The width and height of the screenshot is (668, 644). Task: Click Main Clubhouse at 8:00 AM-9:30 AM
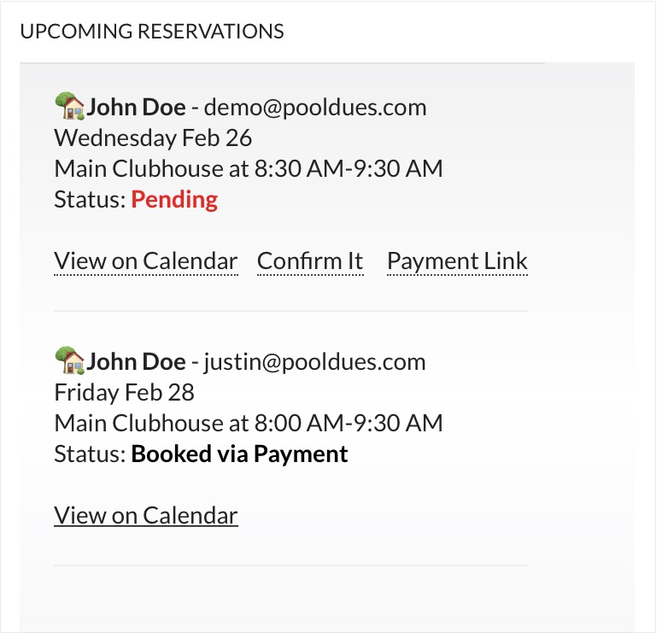point(248,423)
